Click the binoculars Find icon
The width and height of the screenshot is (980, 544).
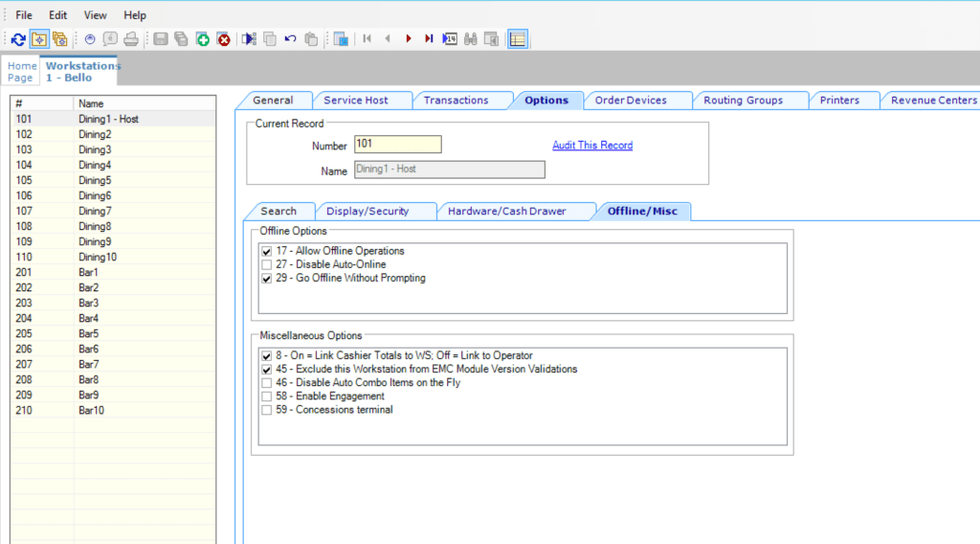471,39
